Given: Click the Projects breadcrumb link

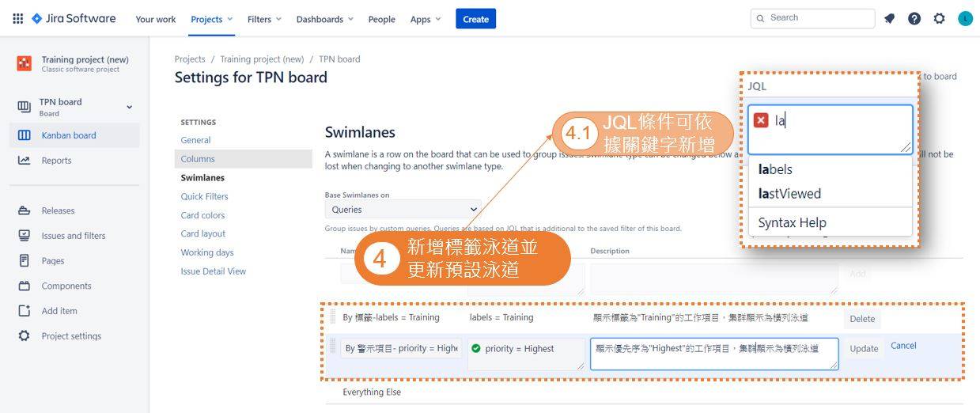Looking at the screenshot, I should tap(190, 59).
